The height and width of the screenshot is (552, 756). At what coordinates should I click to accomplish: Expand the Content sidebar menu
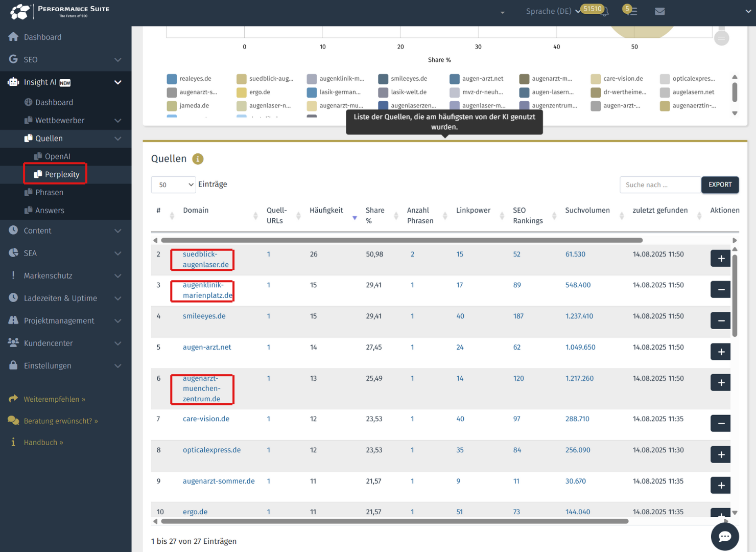118,231
